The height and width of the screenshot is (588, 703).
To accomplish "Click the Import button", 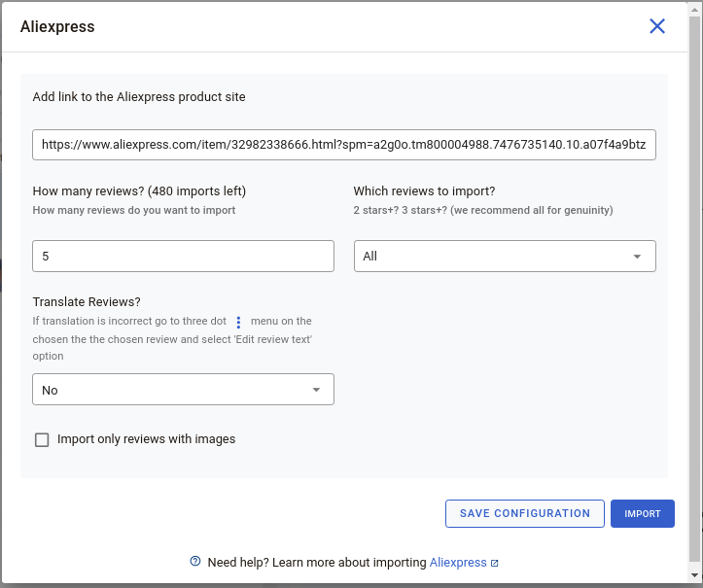I will tap(643, 513).
